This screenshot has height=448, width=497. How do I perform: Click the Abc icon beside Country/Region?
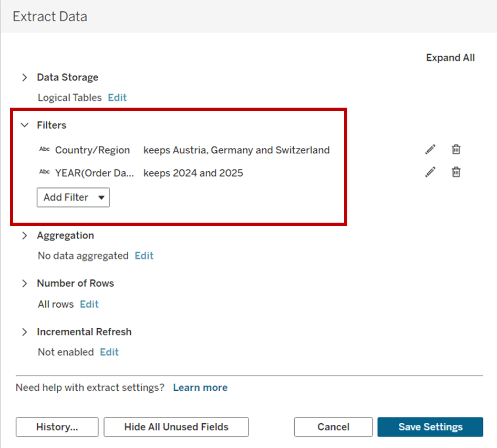click(45, 150)
